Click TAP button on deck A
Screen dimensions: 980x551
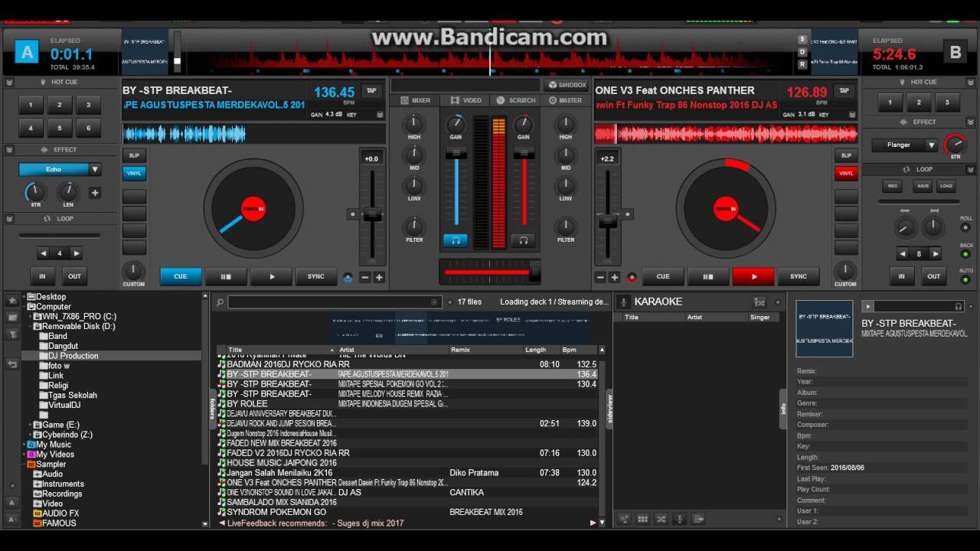[372, 90]
